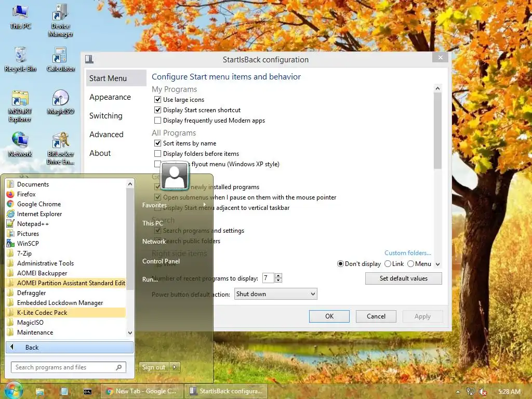Open Command Prompt taskbar icon
The image size is (532, 399).
(x=88, y=391)
